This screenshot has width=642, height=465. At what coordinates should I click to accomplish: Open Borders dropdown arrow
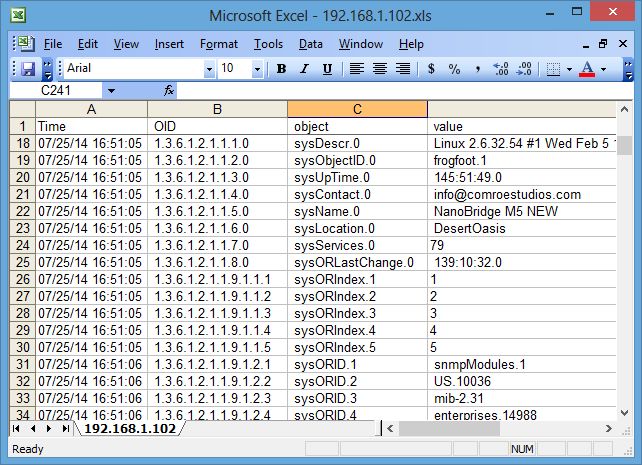click(569, 69)
